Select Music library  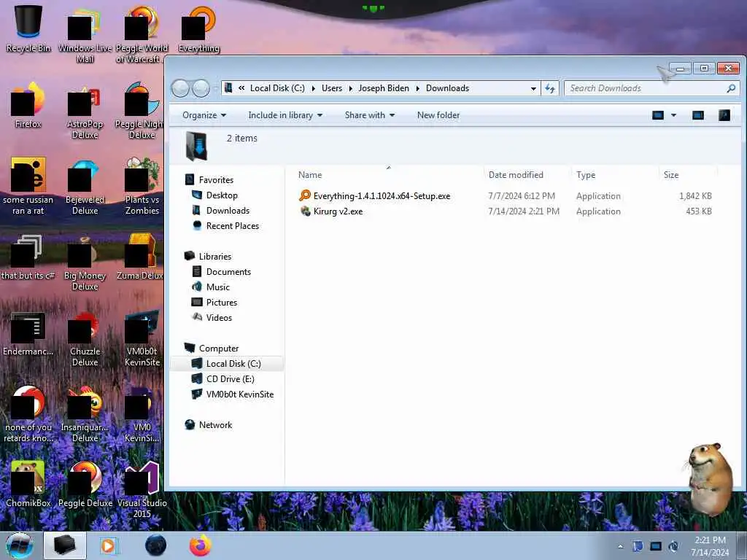click(217, 287)
